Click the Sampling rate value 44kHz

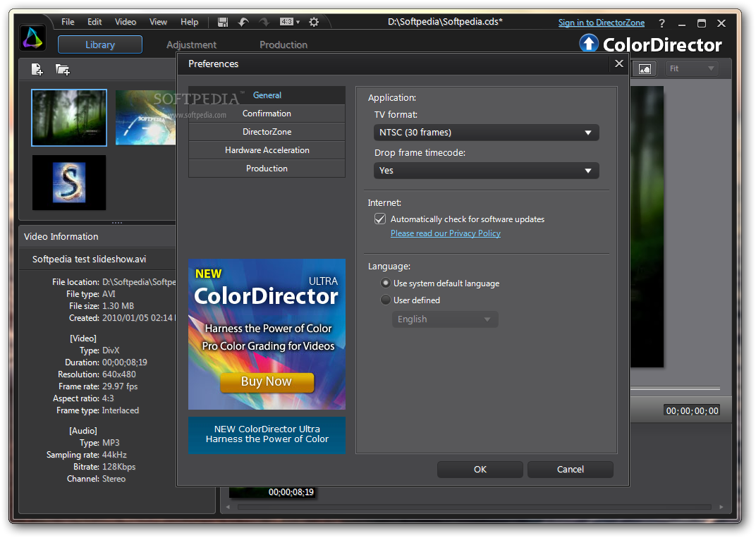(114, 455)
